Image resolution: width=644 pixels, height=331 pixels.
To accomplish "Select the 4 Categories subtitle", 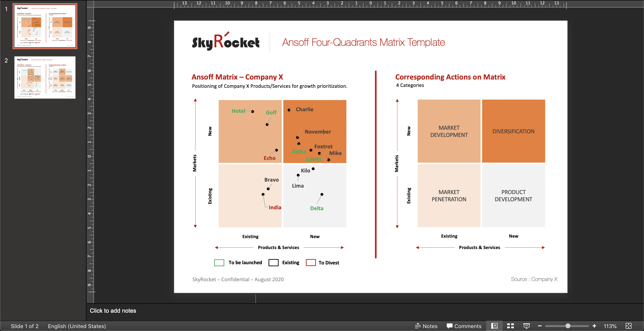I will tap(410, 85).
